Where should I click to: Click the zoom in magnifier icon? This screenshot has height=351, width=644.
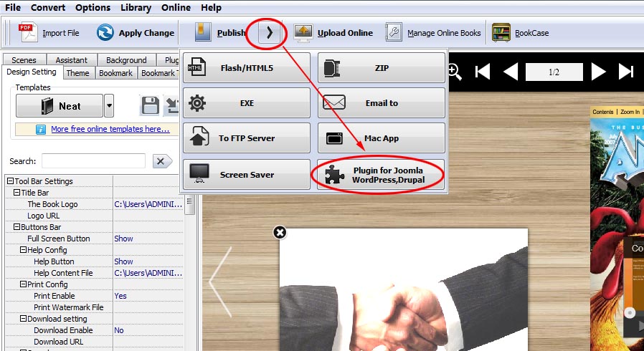coord(454,72)
